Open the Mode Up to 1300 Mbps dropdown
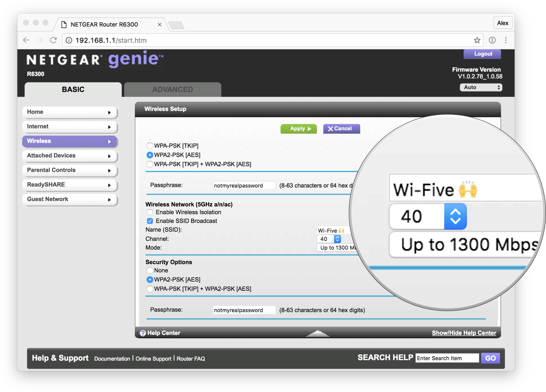This screenshot has height=392, width=546. 337,248
